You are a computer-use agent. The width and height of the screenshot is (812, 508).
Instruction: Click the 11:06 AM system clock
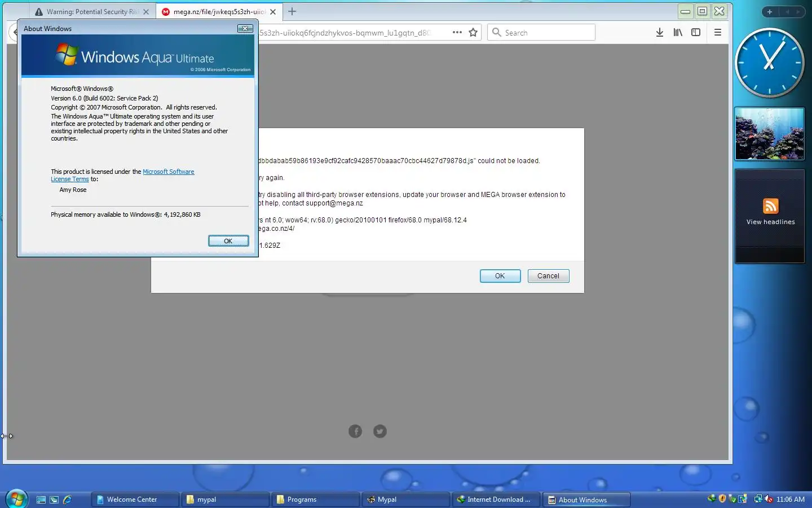(791, 500)
